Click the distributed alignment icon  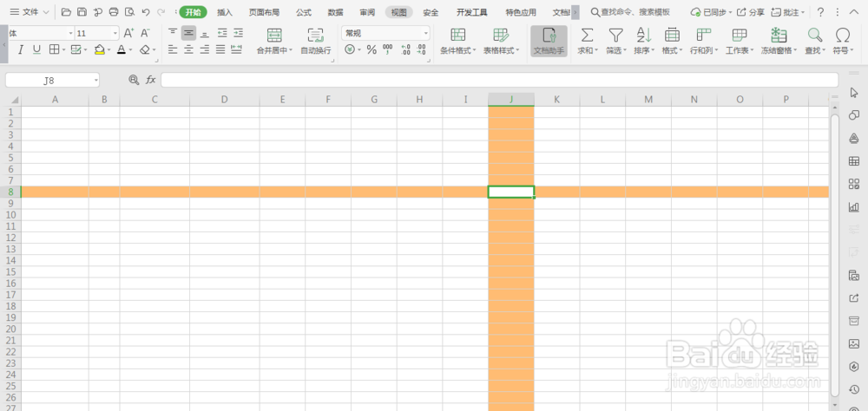(236, 49)
